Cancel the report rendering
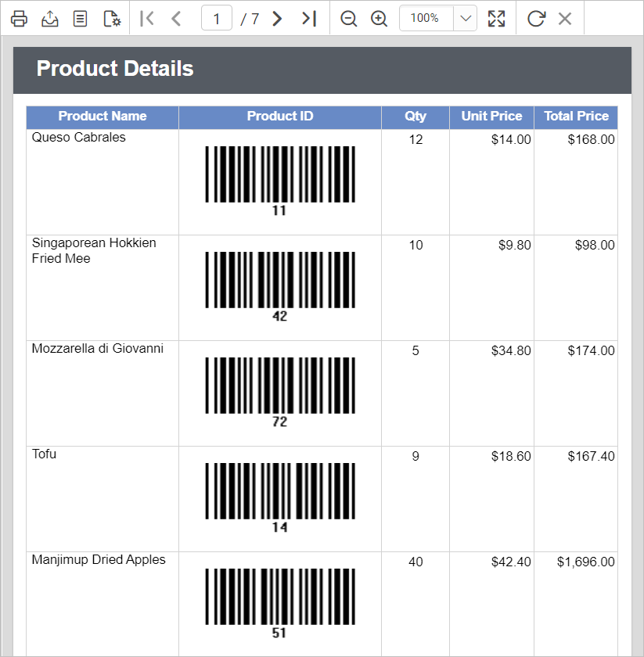The image size is (644, 657). click(565, 18)
